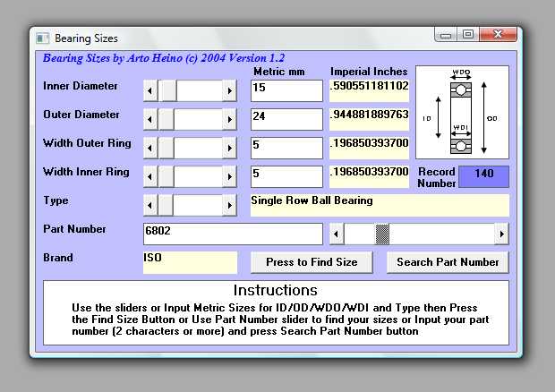Click the Bearing Sizes title bar icon
This screenshot has width=555, height=392.
tap(42, 38)
